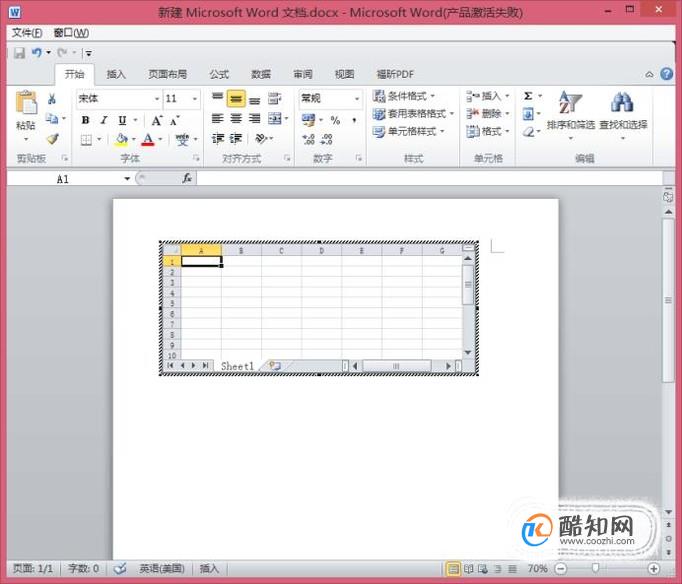This screenshot has width=682, height=584.
Task: Click the wrap text icon
Action: 274,99
